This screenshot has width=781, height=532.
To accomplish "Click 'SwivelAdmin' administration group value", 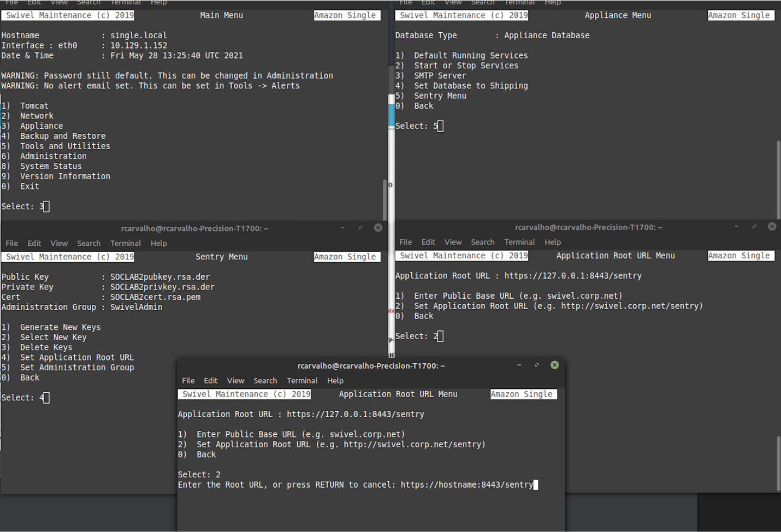I will 136,308.
